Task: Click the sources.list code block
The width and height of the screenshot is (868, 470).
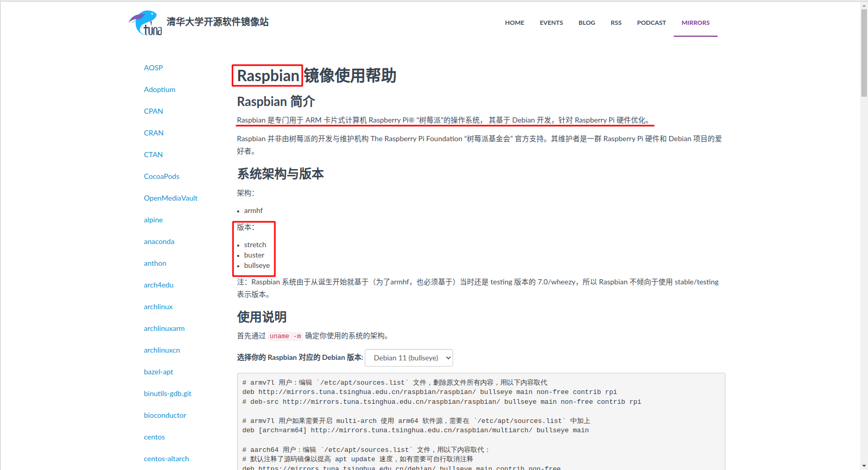Action: click(x=481, y=421)
